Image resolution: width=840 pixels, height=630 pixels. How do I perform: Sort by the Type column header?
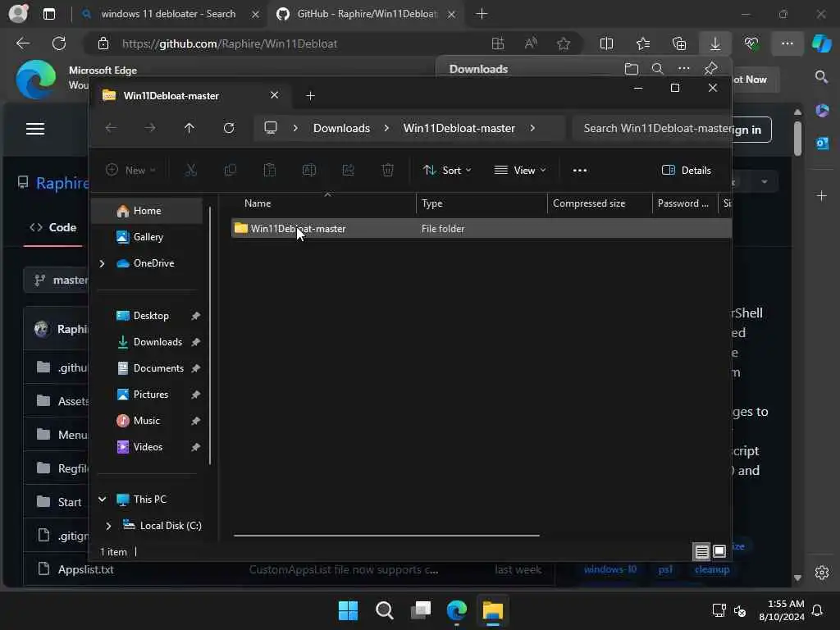(431, 203)
